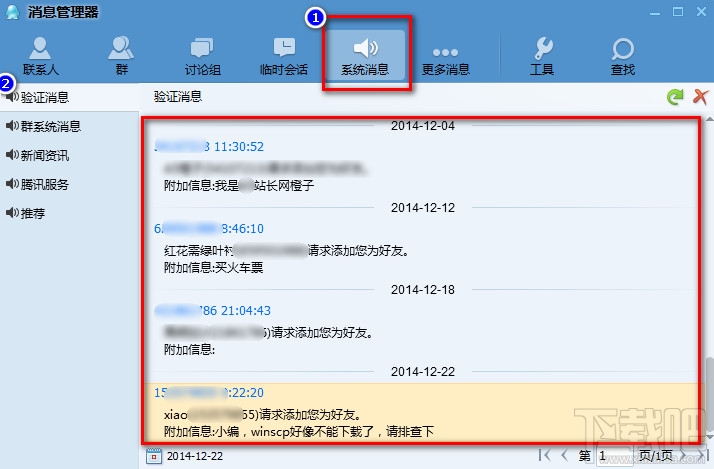The image size is (714, 469).
Task: Select 腾讯服务 in the sidebar
Action: pos(69,184)
